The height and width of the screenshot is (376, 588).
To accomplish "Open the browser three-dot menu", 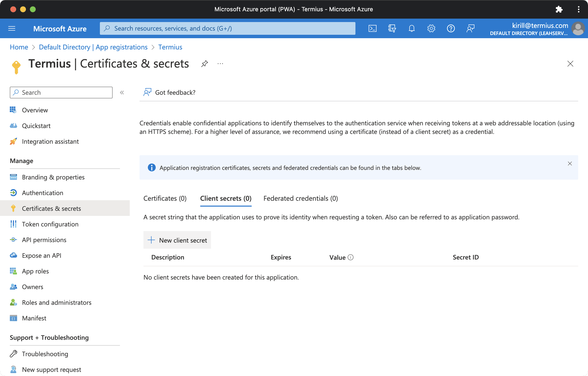I will pos(578,9).
